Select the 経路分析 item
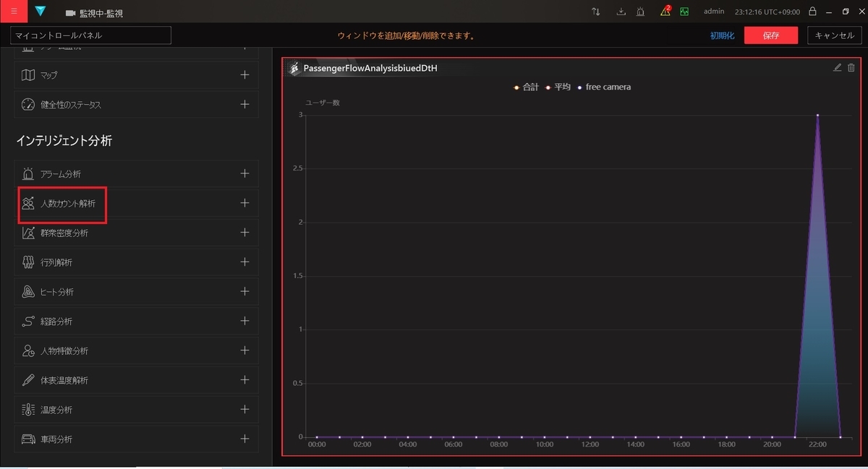 point(136,322)
